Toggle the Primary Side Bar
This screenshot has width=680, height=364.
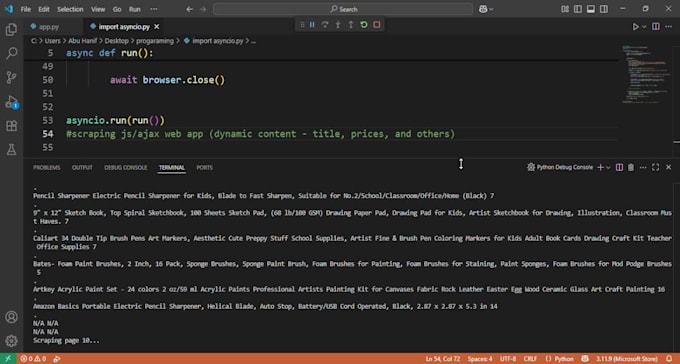[578, 9]
